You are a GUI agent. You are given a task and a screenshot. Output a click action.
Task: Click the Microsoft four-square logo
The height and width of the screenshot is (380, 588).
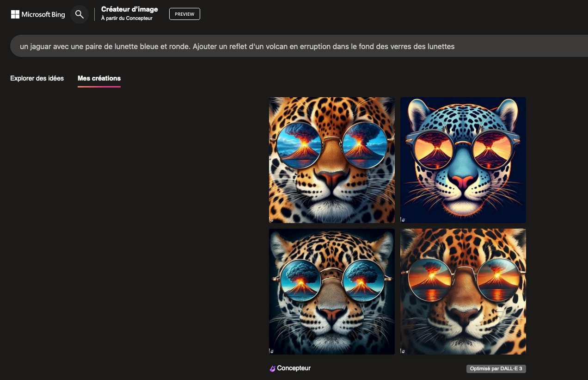(x=15, y=14)
